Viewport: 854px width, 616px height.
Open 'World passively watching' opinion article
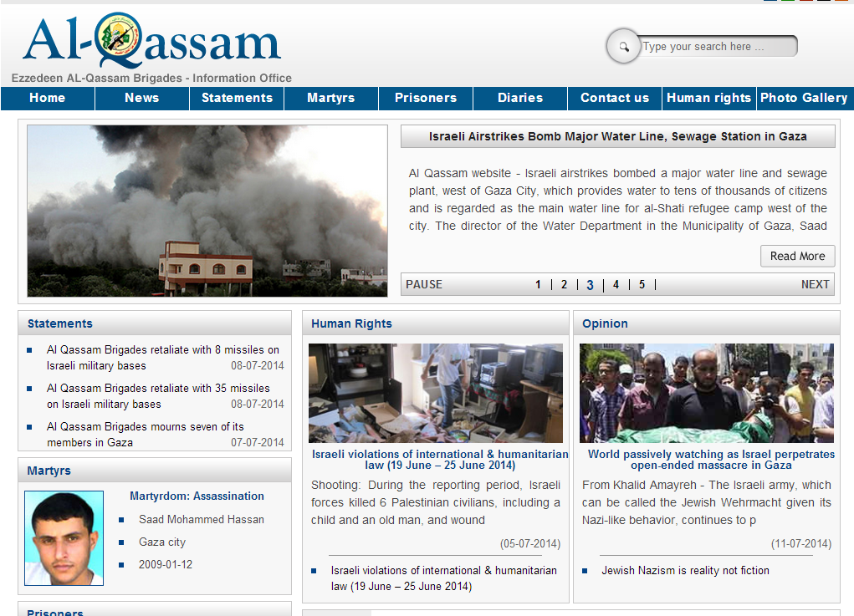pos(711,460)
